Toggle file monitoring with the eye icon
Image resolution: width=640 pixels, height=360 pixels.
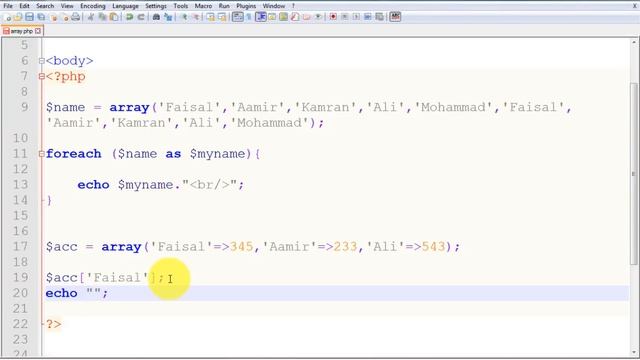tap(318, 17)
